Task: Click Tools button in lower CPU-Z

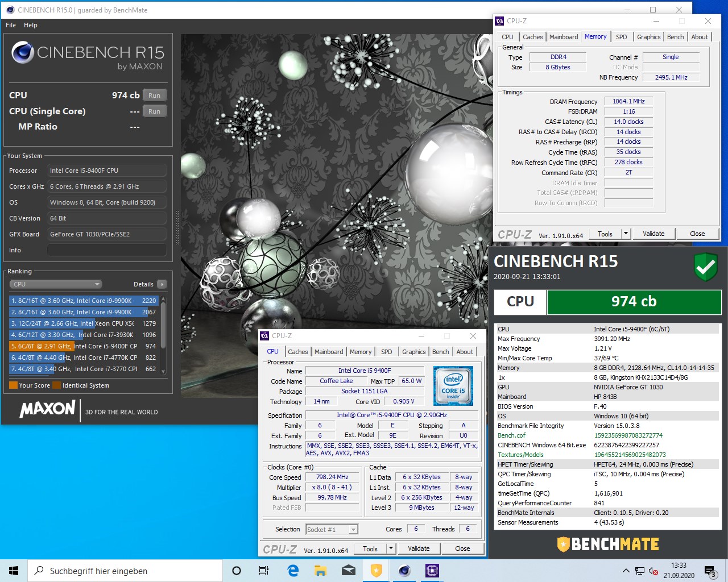Action: pos(370,548)
